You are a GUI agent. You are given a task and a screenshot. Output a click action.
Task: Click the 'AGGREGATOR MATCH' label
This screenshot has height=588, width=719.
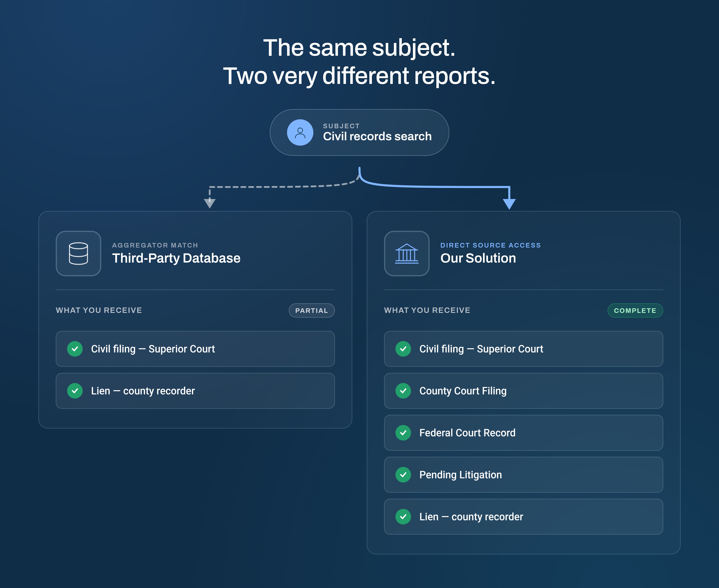[x=155, y=245]
